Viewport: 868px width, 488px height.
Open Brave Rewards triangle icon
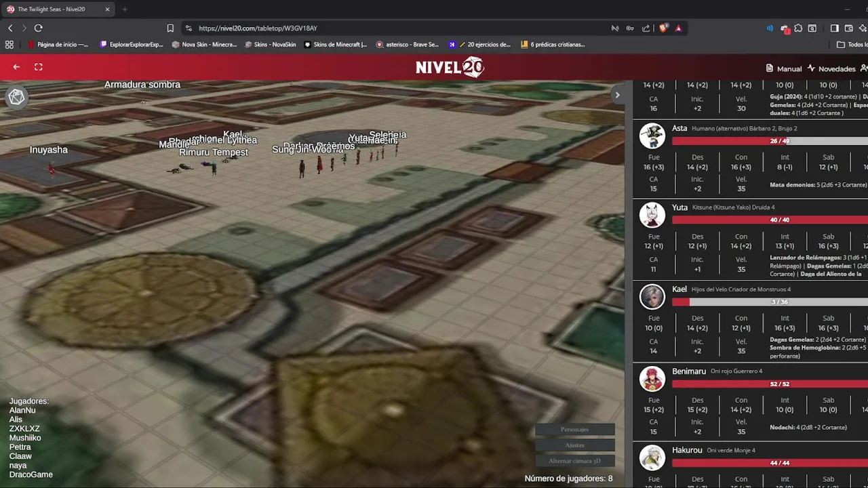678,28
